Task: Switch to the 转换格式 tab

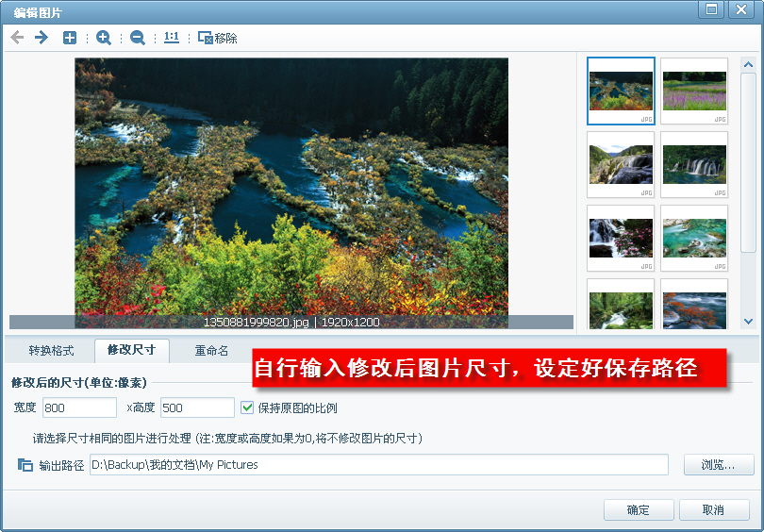Action: coord(51,350)
